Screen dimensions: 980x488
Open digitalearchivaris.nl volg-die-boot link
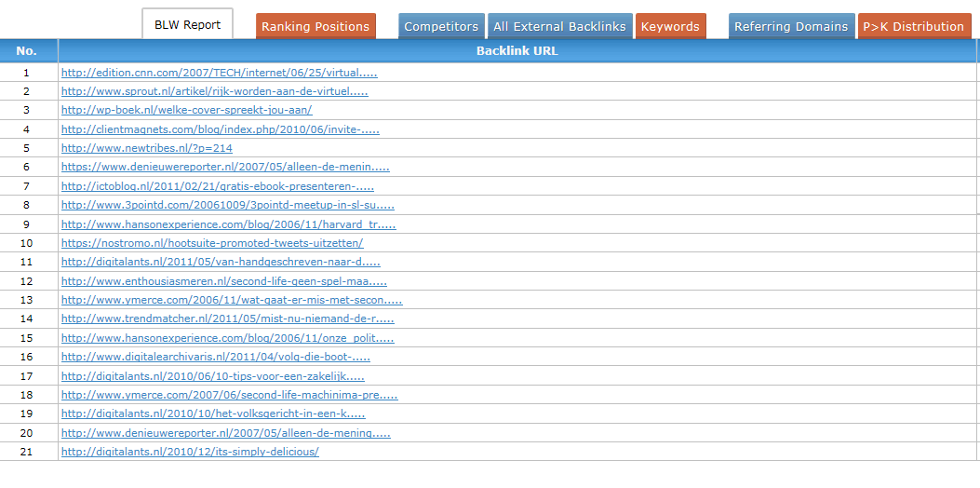click(216, 357)
